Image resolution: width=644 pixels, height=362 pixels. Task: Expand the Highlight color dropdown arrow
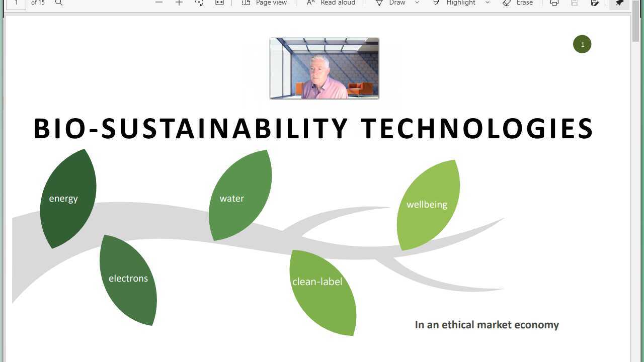pyautogui.click(x=488, y=3)
